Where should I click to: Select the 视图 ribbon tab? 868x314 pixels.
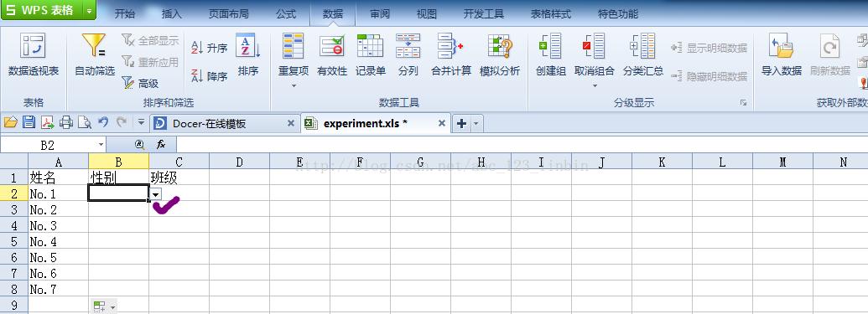[x=427, y=14]
